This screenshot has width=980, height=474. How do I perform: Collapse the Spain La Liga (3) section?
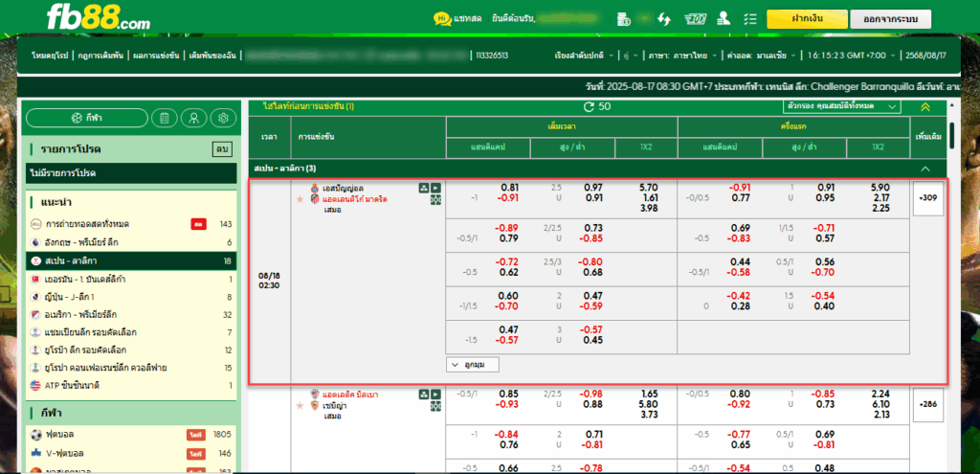point(925,169)
